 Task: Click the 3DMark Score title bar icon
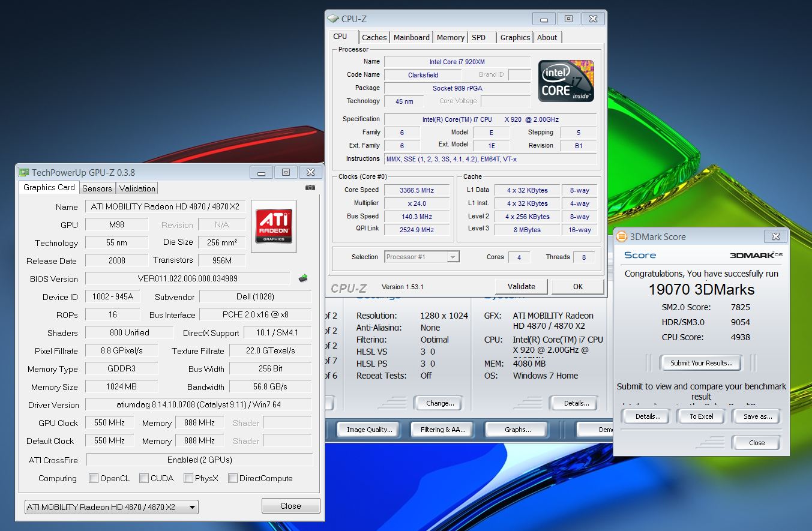point(622,236)
